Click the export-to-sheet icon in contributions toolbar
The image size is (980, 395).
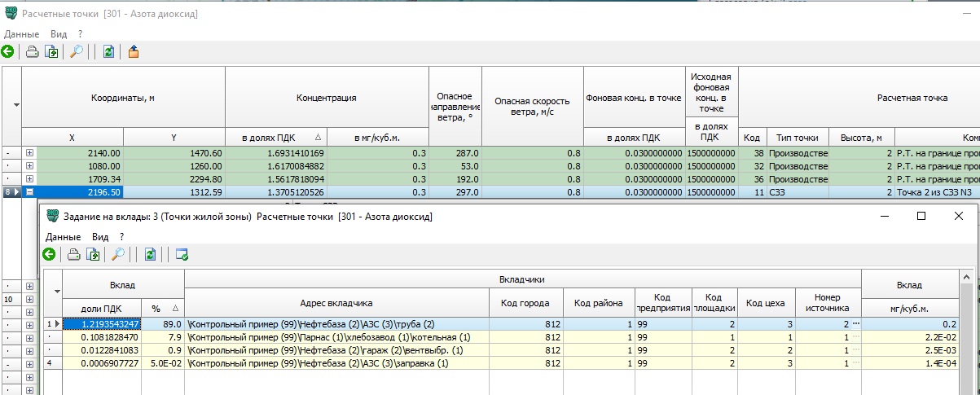point(94,255)
